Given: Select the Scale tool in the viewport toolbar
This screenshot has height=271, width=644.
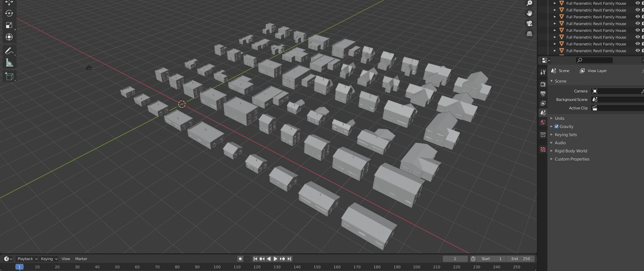Looking at the screenshot, I should click(9, 25).
